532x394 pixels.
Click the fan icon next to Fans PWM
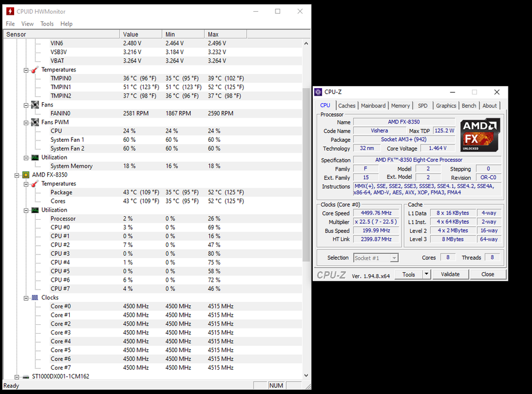click(x=35, y=122)
